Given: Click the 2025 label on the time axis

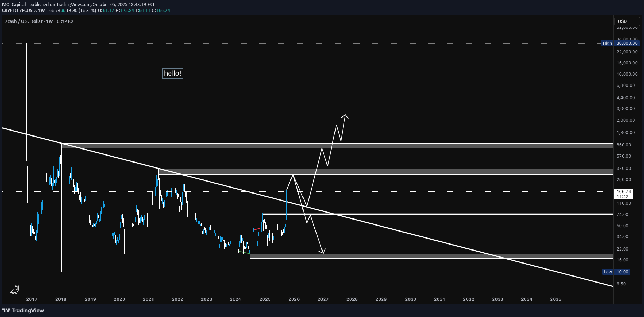Looking at the screenshot, I should click(x=264, y=299).
